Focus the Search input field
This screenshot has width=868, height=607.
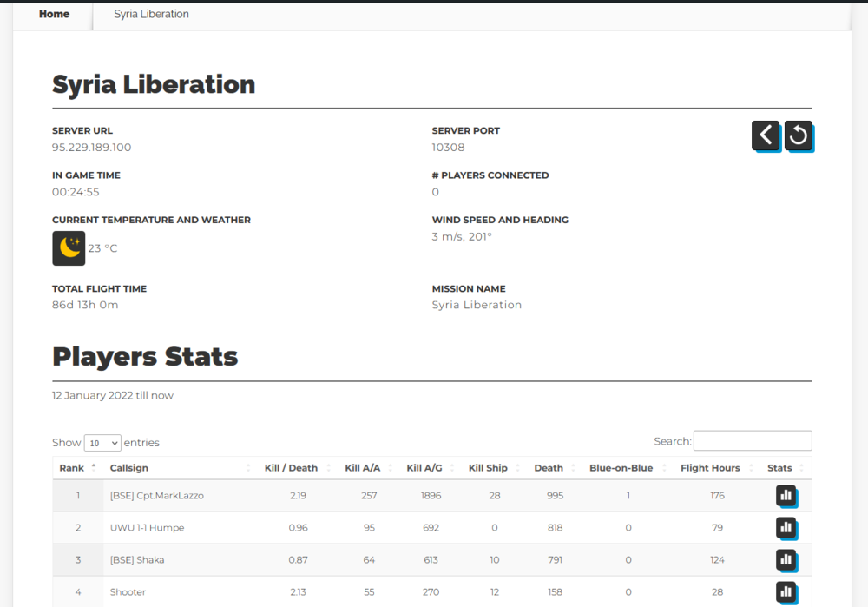point(753,441)
